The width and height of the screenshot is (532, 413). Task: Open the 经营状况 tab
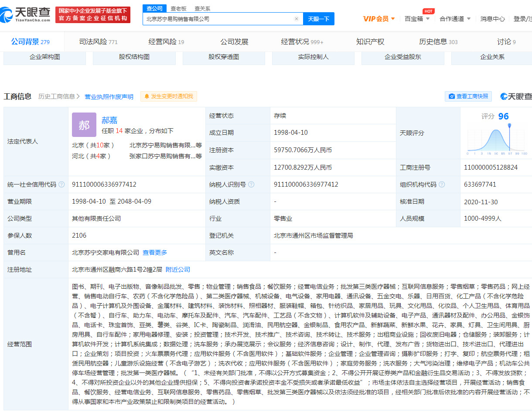[x=302, y=42]
